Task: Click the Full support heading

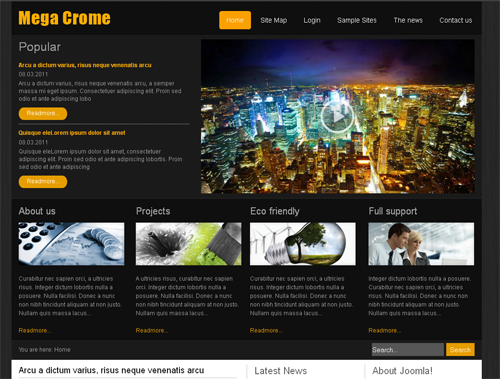Action: point(393,211)
